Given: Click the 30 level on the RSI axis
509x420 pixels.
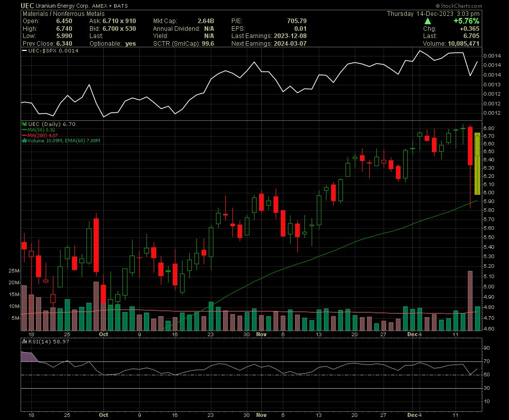Looking at the screenshot, I should 486,388.
